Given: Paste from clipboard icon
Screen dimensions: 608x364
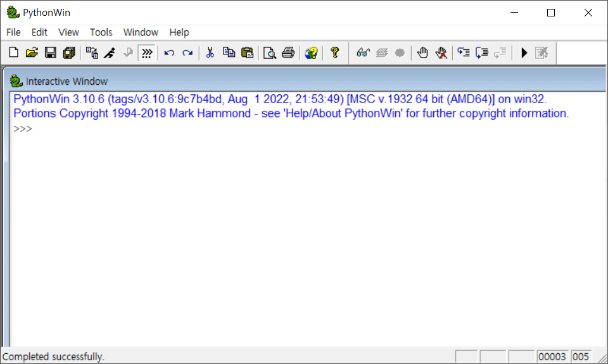Looking at the screenshot, I should point(247,53).
